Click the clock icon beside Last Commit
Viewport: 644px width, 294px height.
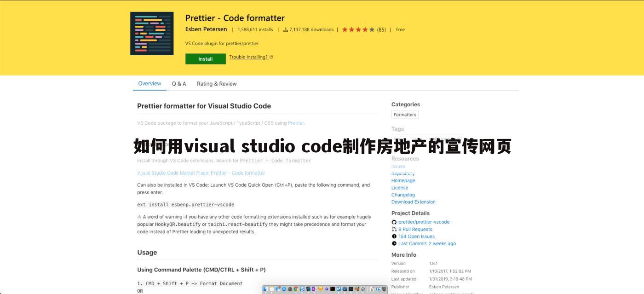click(x=394, y=244)
